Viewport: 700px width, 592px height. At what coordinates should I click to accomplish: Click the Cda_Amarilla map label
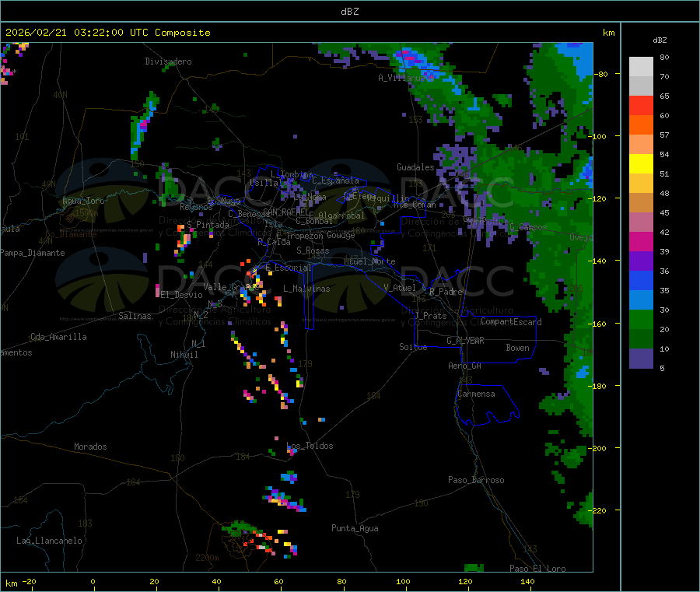[58, 337]
